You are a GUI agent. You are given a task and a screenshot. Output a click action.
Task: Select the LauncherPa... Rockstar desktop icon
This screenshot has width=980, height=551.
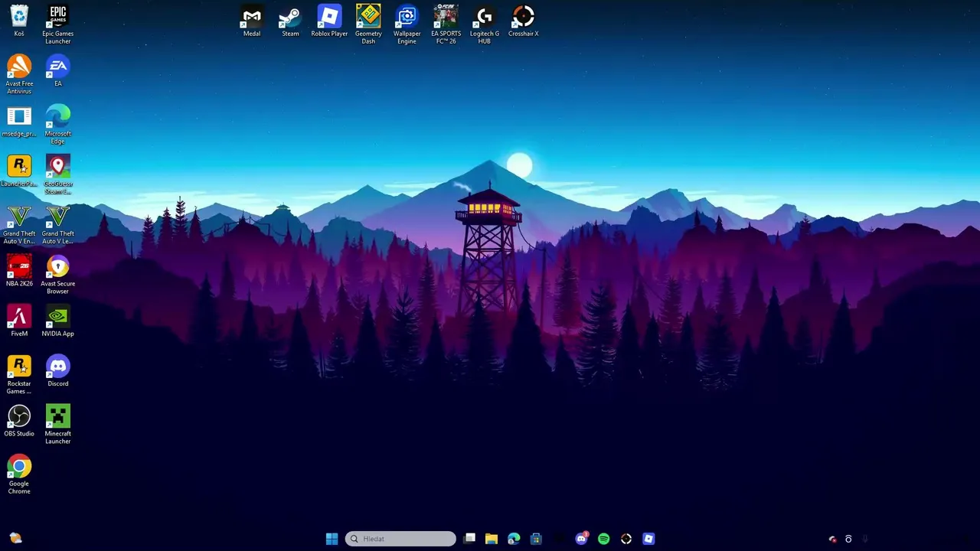[x=19, y=171]
